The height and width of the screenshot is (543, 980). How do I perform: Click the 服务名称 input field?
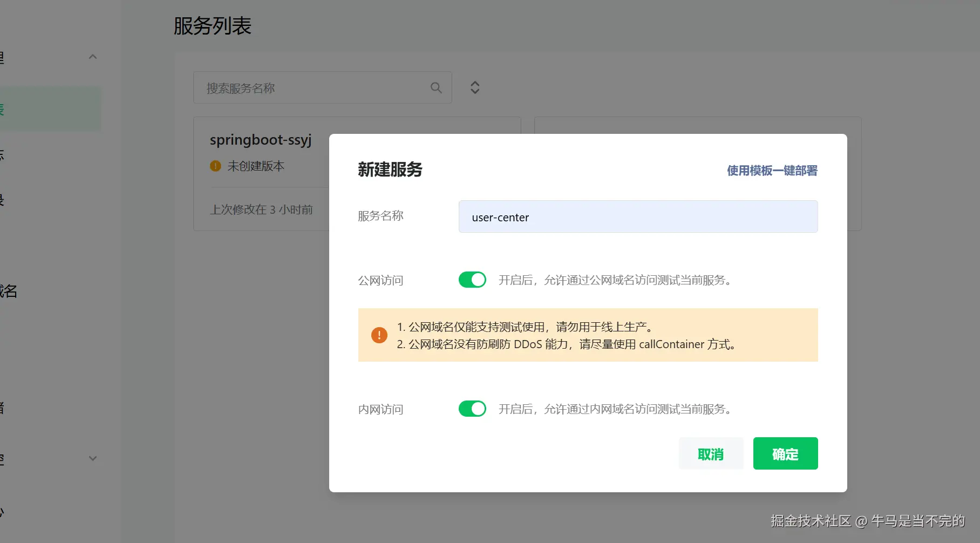638,216
